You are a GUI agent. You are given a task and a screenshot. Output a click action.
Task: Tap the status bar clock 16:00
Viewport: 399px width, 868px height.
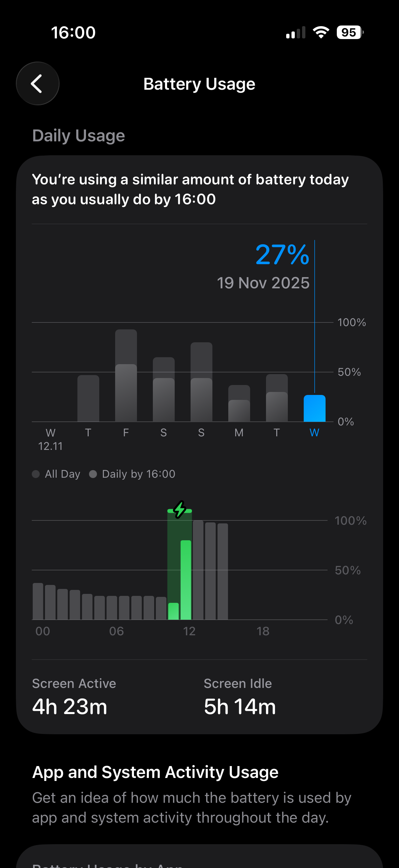tap(73, 33)
